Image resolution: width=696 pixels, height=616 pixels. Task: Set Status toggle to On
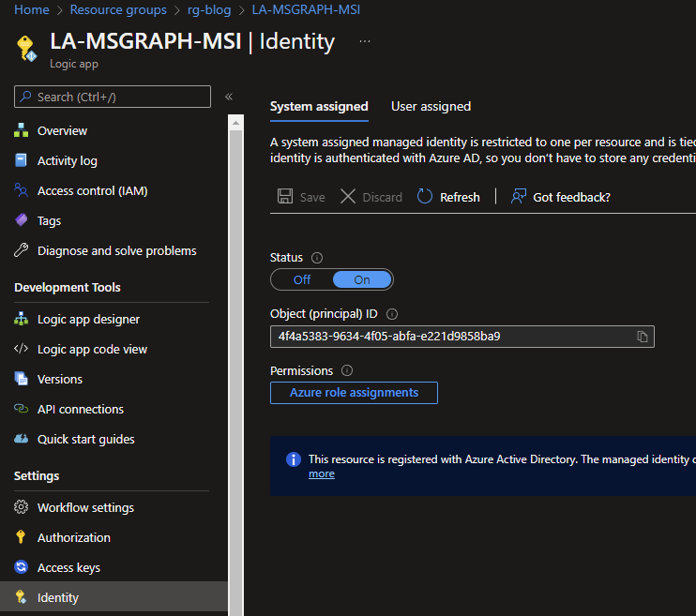click(362, 279)
